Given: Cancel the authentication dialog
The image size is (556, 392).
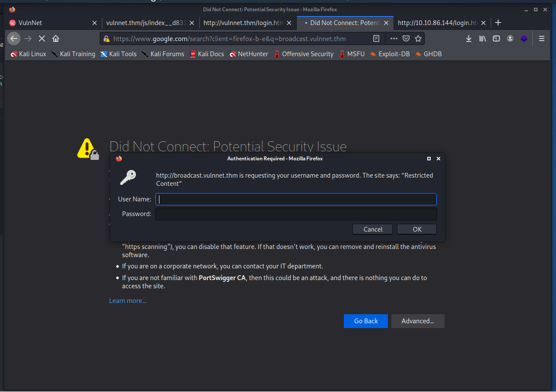Looking at the screenshot, I should pos(372,229).
